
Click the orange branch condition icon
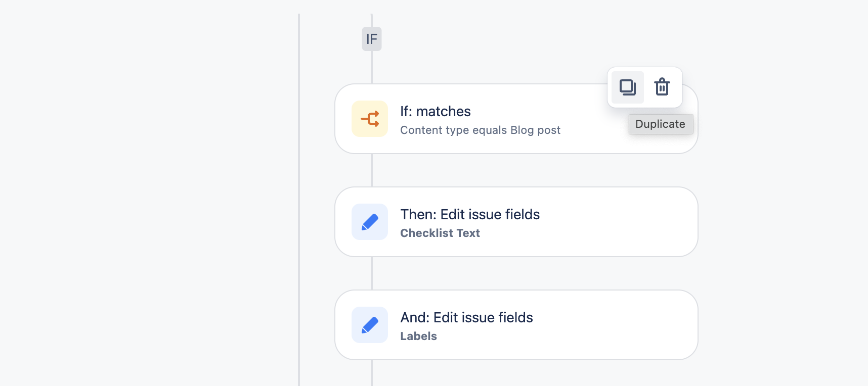click(370, 119)
